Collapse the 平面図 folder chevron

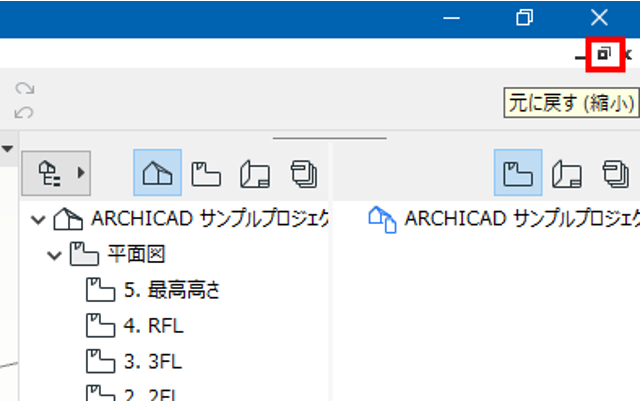tap(54, 256)
